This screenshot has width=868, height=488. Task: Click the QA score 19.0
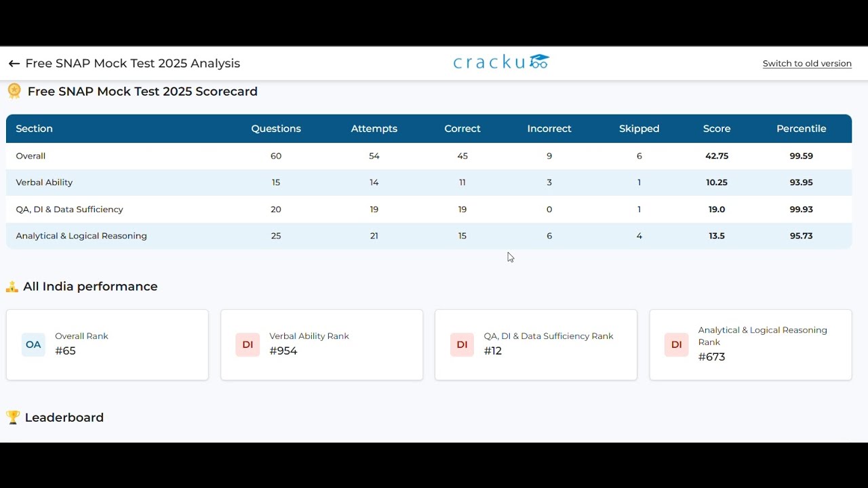coord(717,209)
